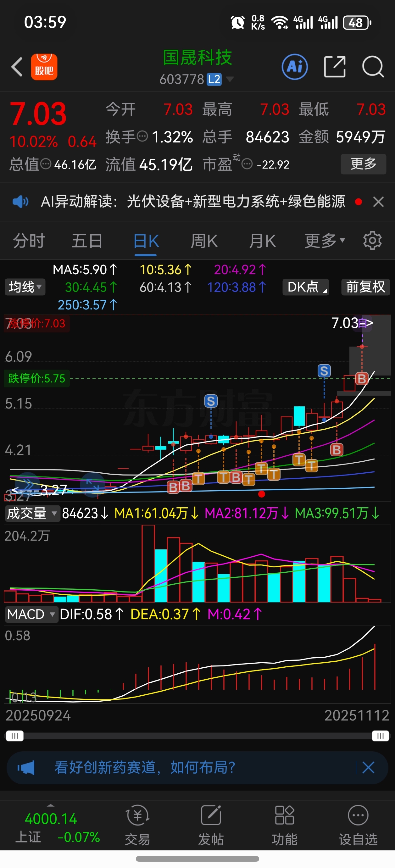Tap the back arrow icon
This screenshot has height=868, width=395.
[x=17, y=67]
